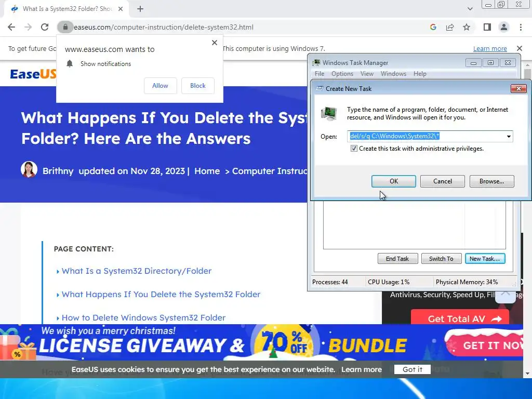Block notifications from easeus.com
The height and width of the screenshot is (399, 532).
point(198,86)
